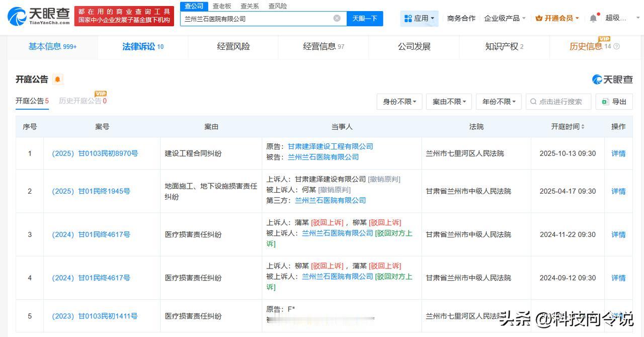Switch to the 查风险 search tab
Image resolution: width=644 pixels, height=337 pixels.
(277, 6)
